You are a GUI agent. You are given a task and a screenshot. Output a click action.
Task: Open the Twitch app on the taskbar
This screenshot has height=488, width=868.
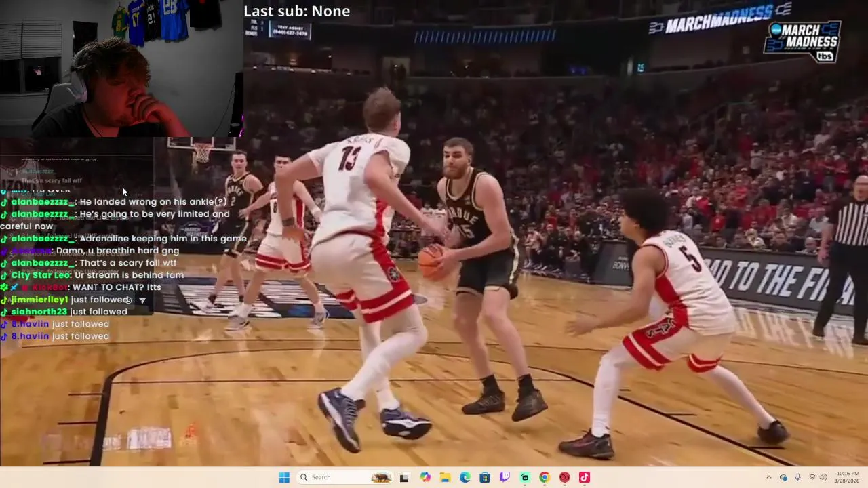505,477
